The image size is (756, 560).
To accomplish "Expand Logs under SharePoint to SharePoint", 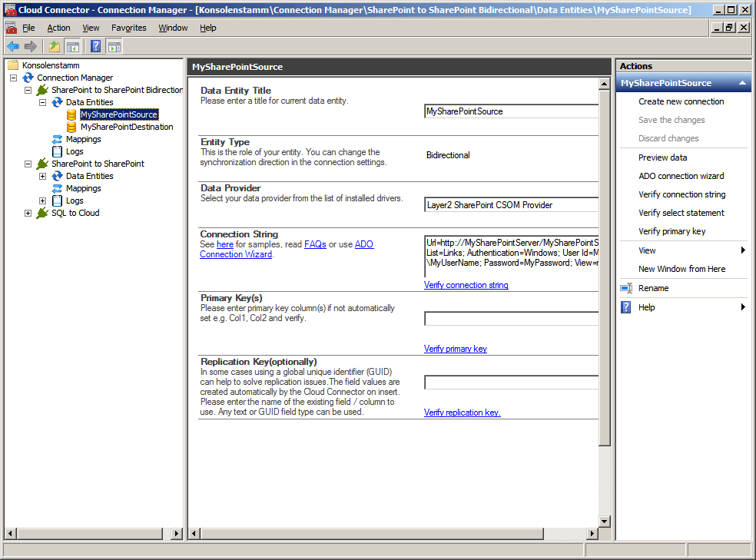I will [x=42, y=200].
